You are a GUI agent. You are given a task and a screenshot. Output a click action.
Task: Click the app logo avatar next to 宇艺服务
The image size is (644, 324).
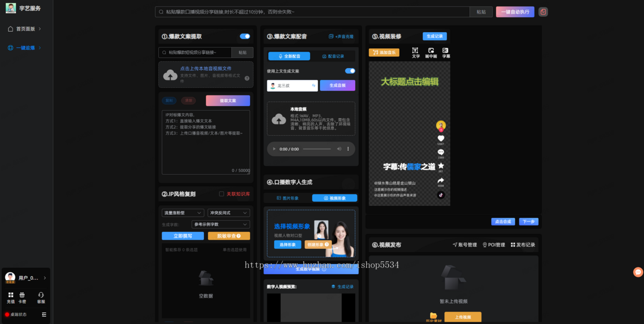coord(11,8)
